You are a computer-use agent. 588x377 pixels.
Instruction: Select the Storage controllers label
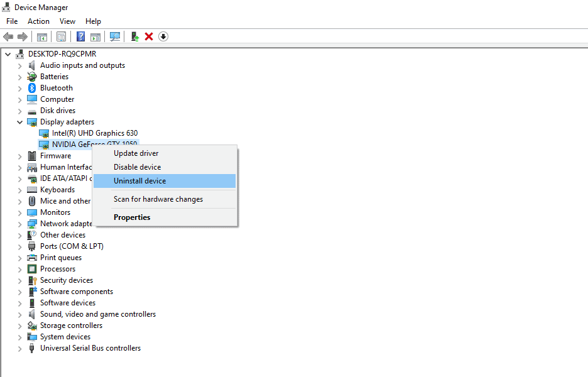71,325
